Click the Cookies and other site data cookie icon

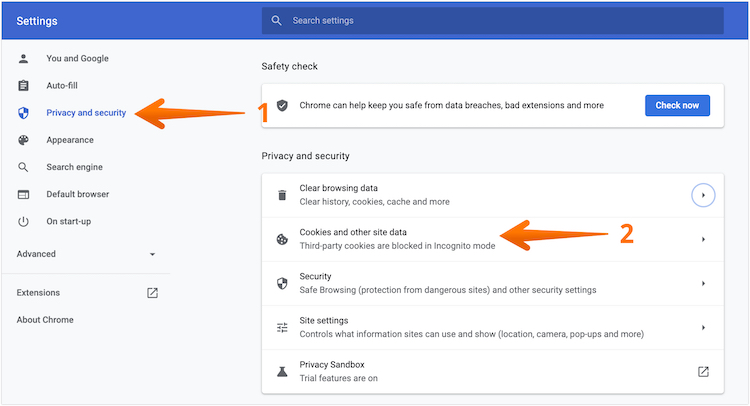282,239
